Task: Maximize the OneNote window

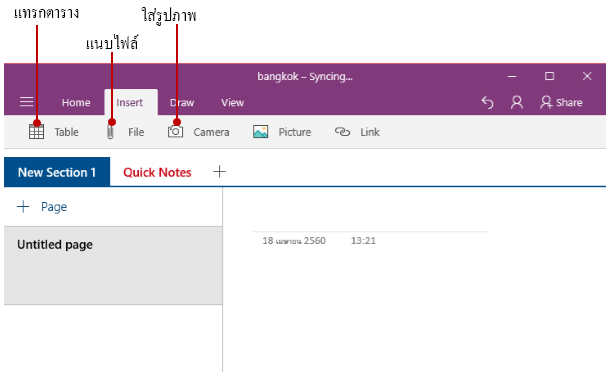Action: tap(549, 76)
